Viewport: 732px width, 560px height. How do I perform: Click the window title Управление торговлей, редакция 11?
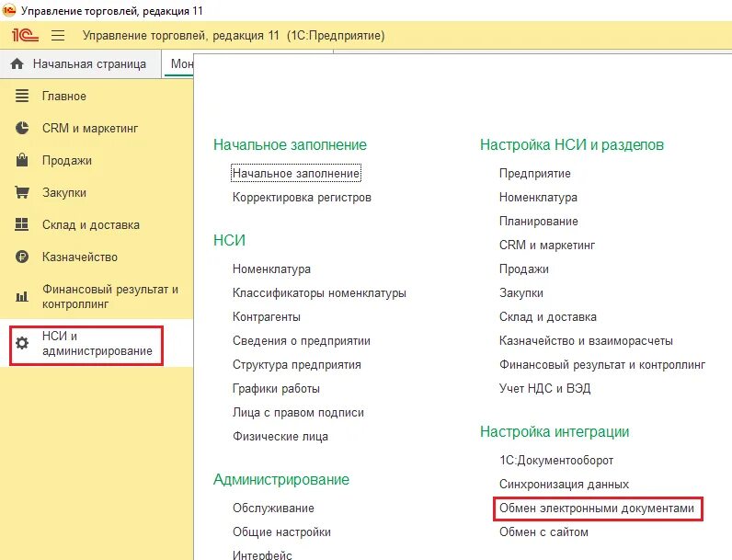click(112, 11)
